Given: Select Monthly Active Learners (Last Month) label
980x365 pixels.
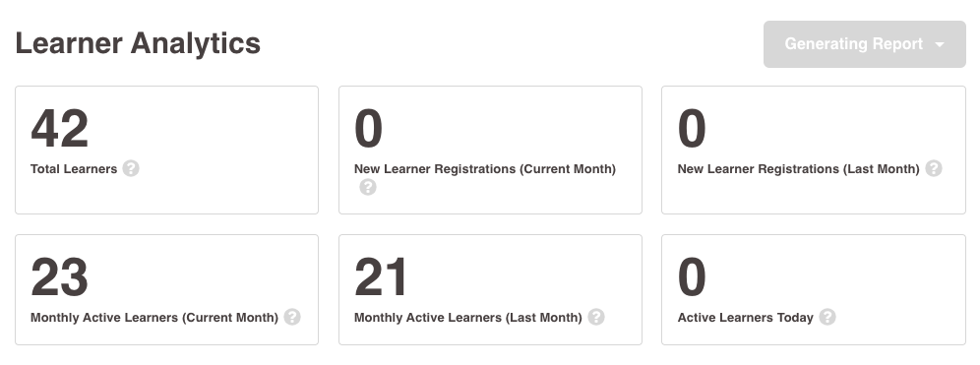Looking at the screenshot, I should 468,318.
